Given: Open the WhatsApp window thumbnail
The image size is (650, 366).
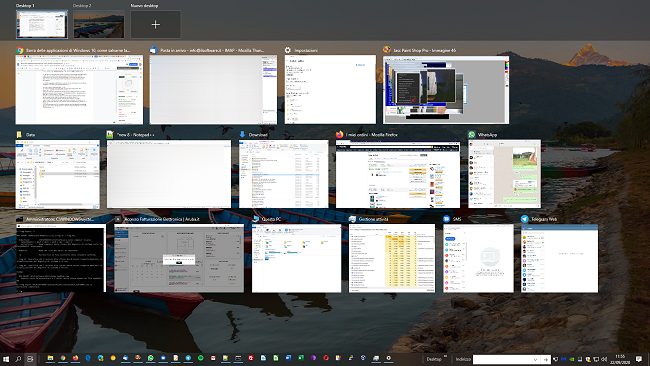Looking at the screenshot, I should (504, 174).
